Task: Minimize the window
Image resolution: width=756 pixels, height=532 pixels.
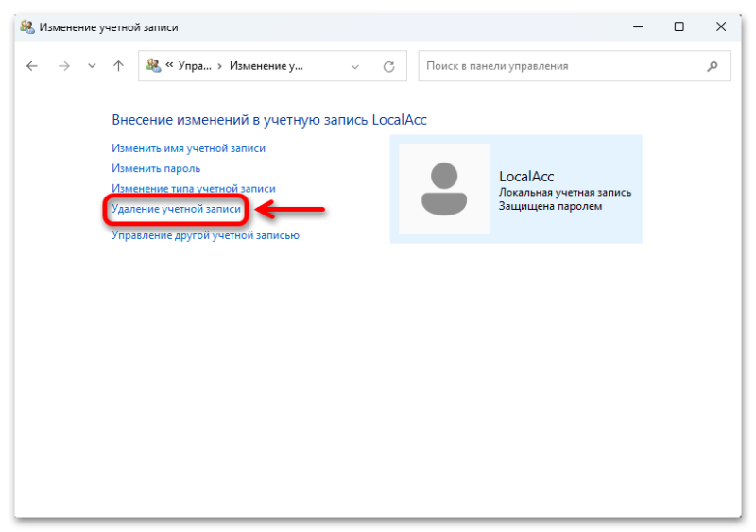Action: (x=638, y=27)
